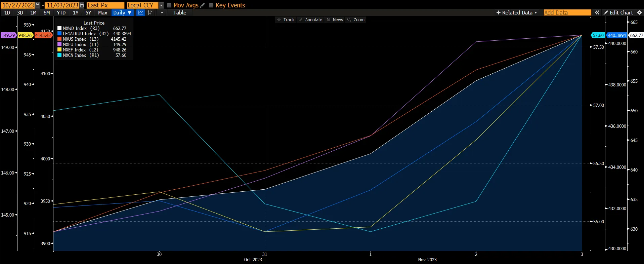Select MXEU Index (L1) legend label
Viewport: 644px width, 264px height.
pyautogui.click(x=81, y=44)
